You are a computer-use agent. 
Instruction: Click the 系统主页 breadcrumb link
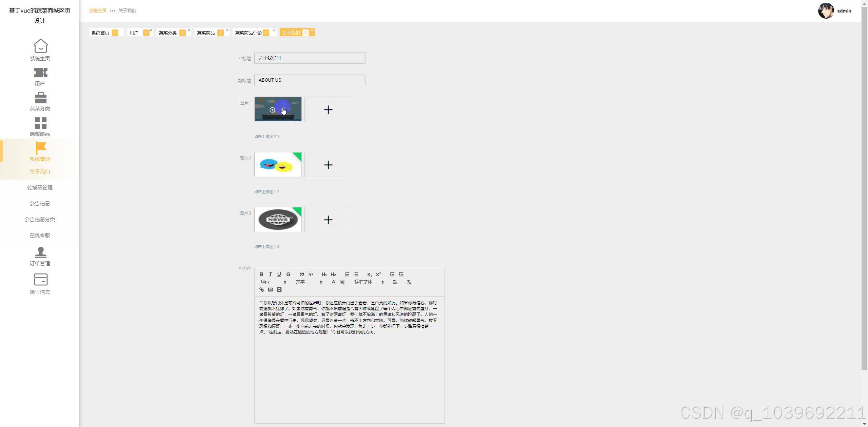[98, 11]
